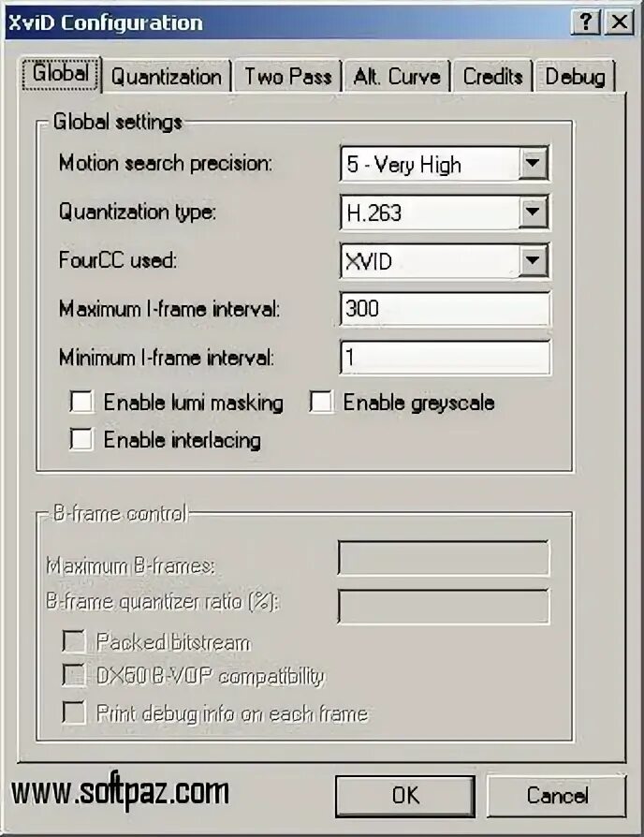Image resolution: width=644 pixels, height=837 pixels.
Task: Open the Quantization type dropdown arrow
Action: [x=533, y=212]
